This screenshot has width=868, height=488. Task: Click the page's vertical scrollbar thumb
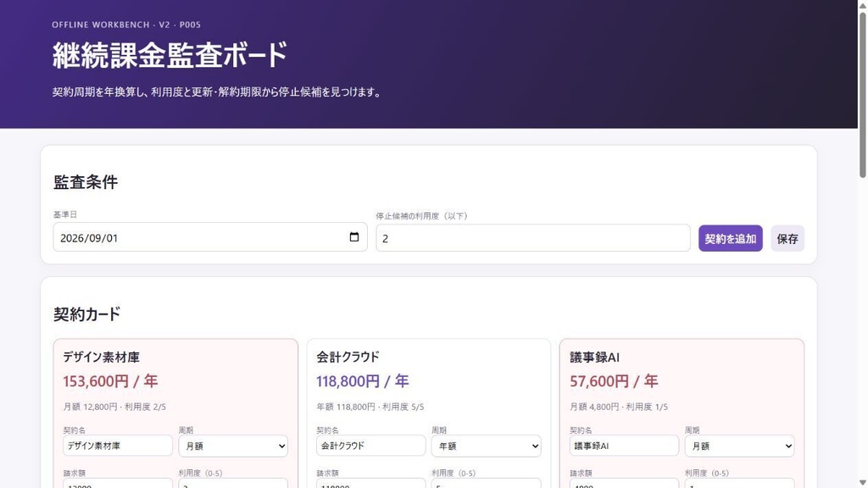862,94
